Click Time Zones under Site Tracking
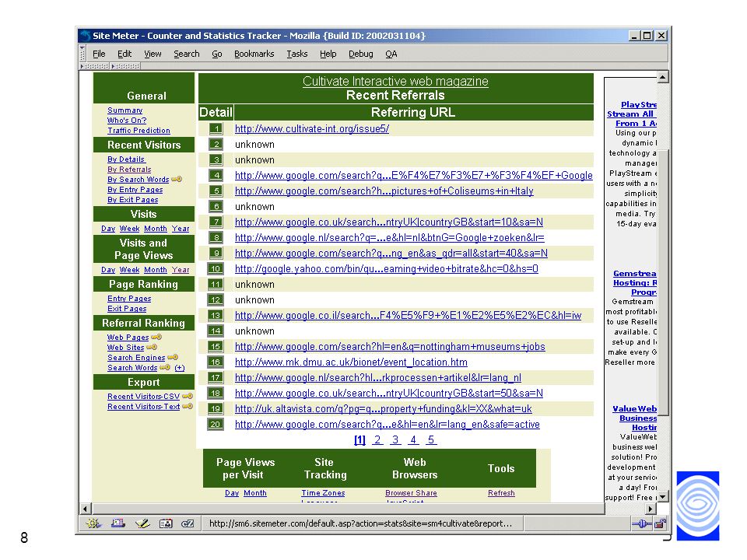Screen dimensions: 747x560 tap(323, 493)
